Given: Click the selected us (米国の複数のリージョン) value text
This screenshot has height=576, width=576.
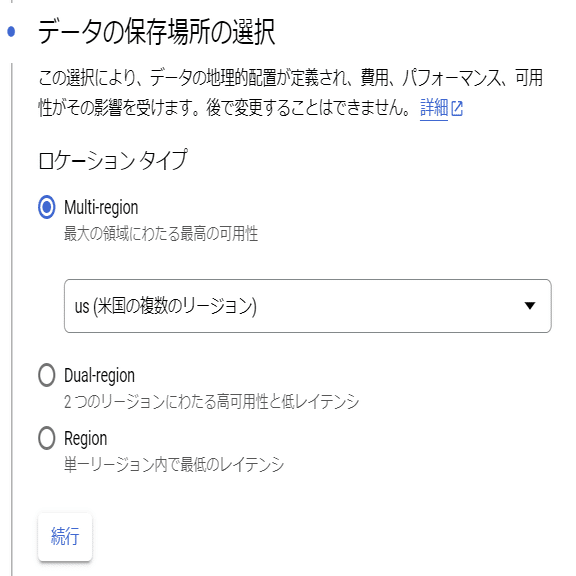Looking at the screenshot, I should pos(166,306).
